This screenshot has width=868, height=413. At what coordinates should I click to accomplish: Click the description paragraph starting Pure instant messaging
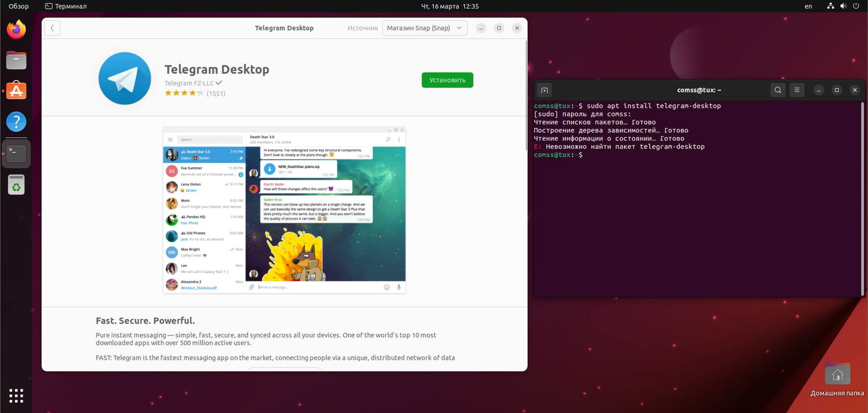266,339
